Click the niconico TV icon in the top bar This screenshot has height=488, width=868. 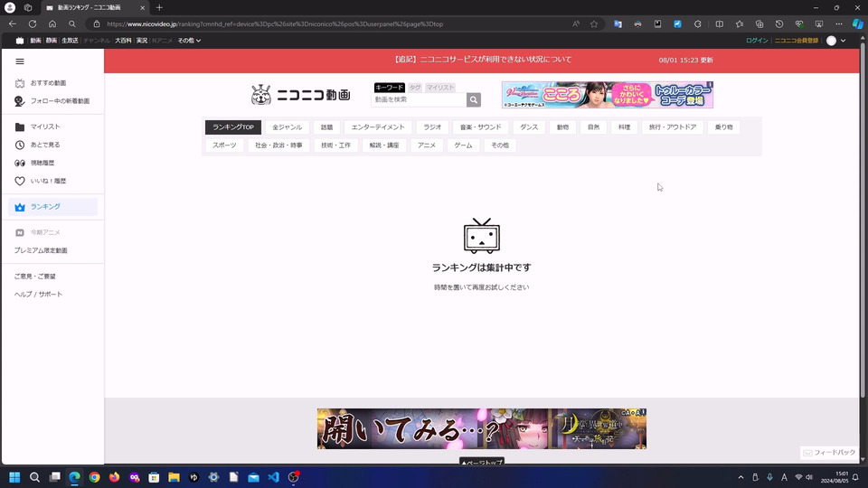coord(20,41)
